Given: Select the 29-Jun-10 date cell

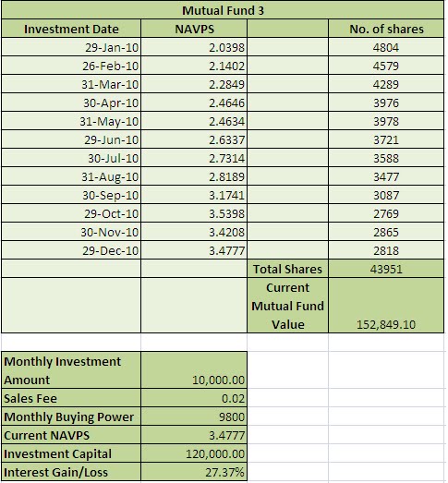Looking at the screenshot, I should (71, 139).
